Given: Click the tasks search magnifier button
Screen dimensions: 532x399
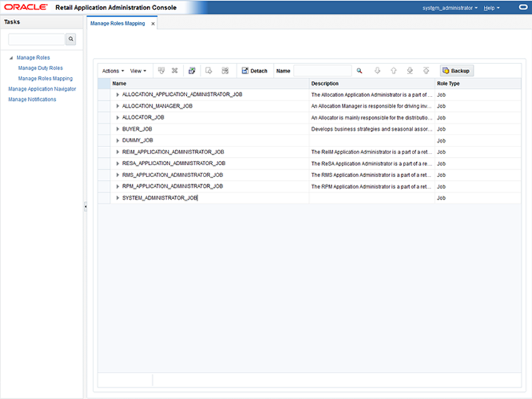Looking at the screenshot, I should 71,39.
